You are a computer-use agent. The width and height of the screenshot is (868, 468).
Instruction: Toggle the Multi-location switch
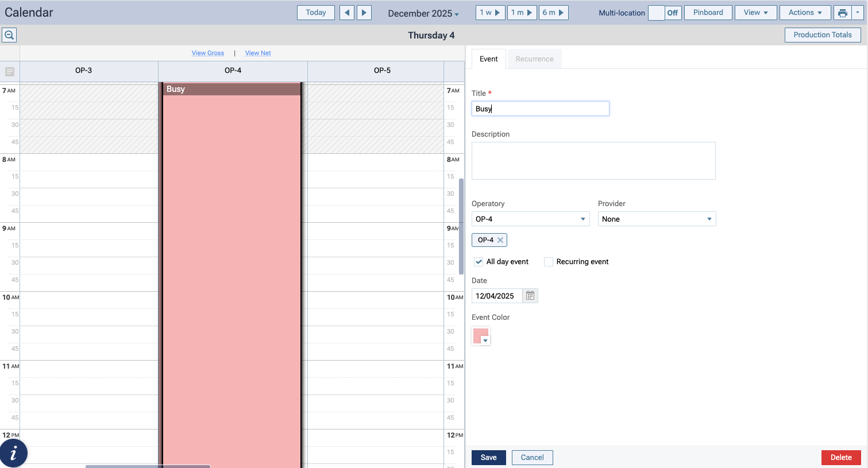pos(665,13)
